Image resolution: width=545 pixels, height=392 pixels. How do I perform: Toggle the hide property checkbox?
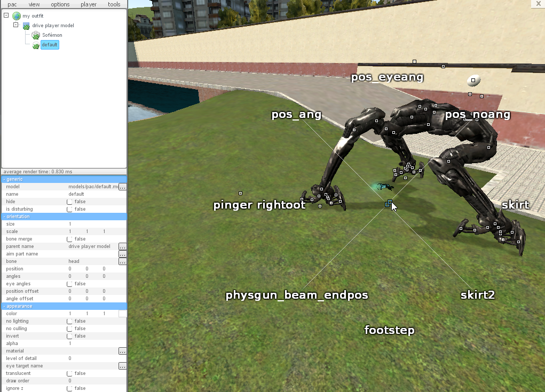coord(70,202)
